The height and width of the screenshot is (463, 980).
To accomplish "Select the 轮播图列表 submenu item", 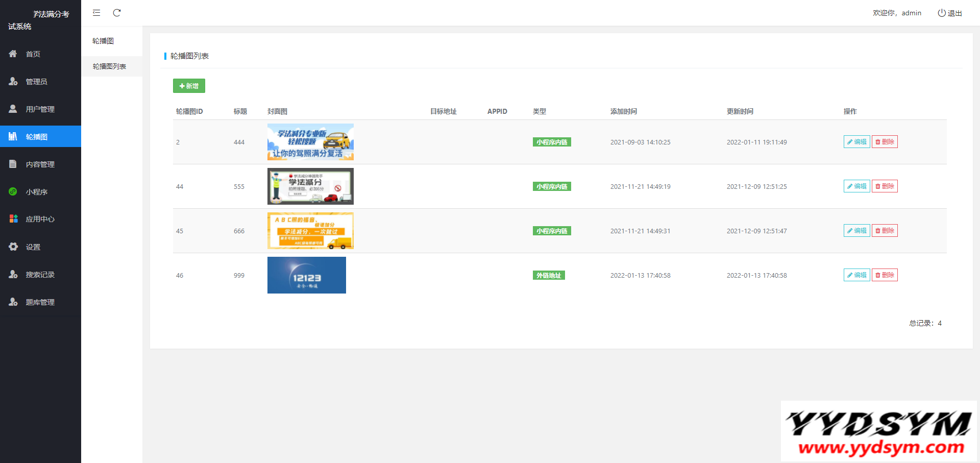I will coord(109,66).
